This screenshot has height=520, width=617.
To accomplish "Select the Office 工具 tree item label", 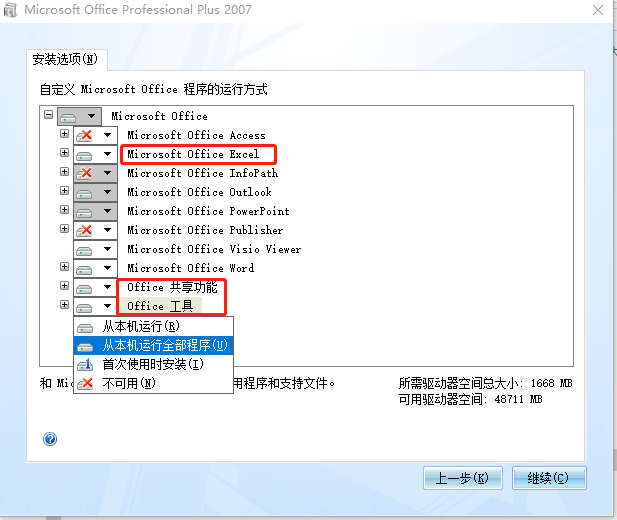I will 160,306.
